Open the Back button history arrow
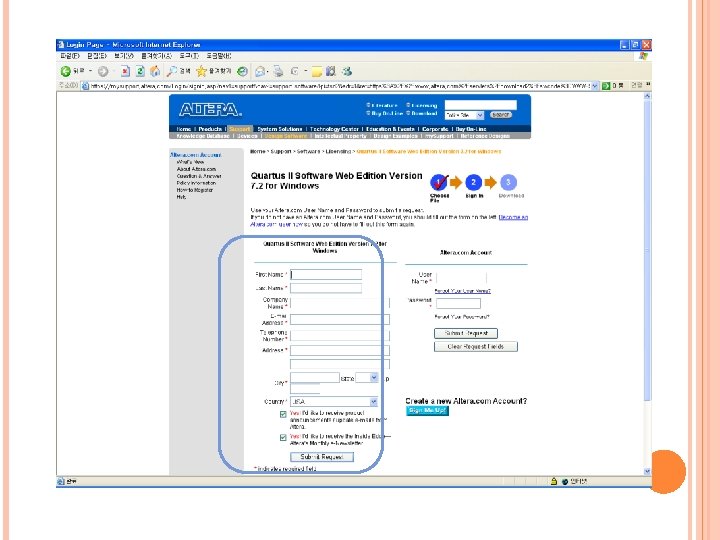The height and width of the screenshot is (540, 720). pyautogui.click(x=90, y=71)
